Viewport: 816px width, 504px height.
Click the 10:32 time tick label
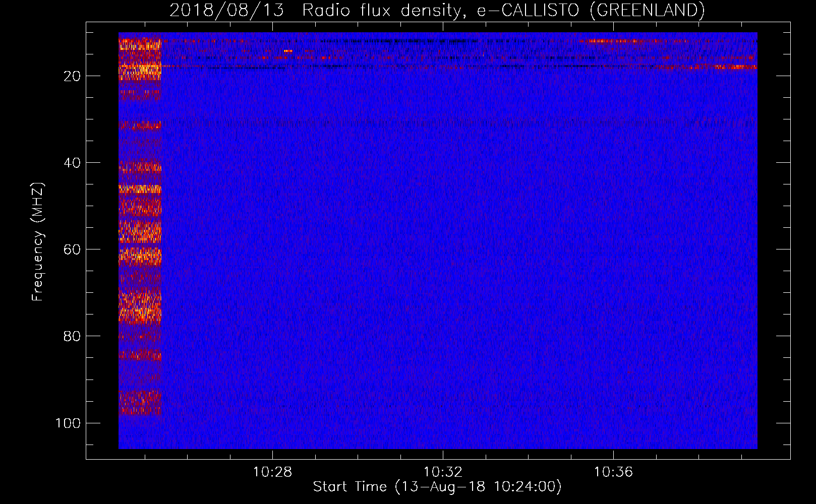tap(443, 472)
